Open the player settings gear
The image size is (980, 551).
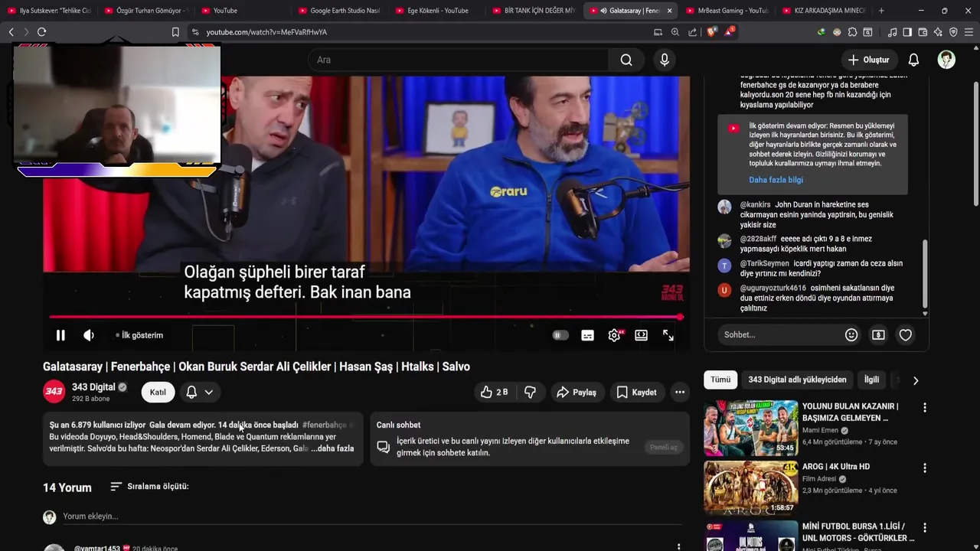614,335
